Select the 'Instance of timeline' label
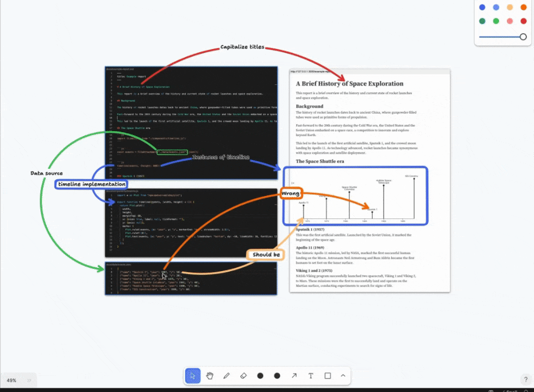 point(221,157)
